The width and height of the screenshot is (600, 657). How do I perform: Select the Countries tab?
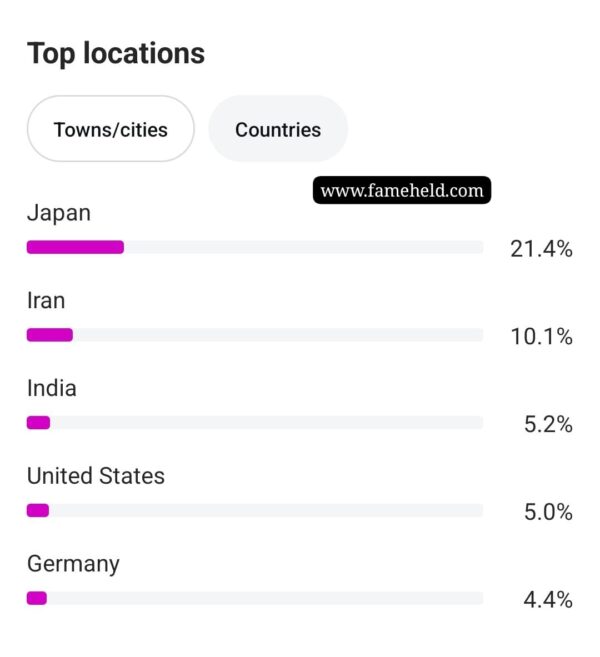click(278, 129)
